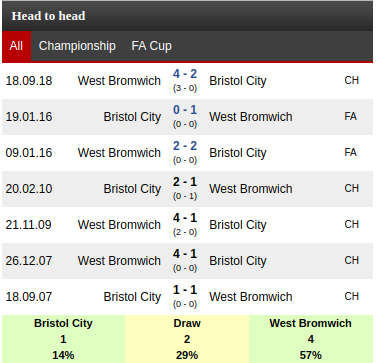This screenshot has height=363, width=379.
Task: Select Bristol City away team on 09.01.16
Action: [238, 153]
